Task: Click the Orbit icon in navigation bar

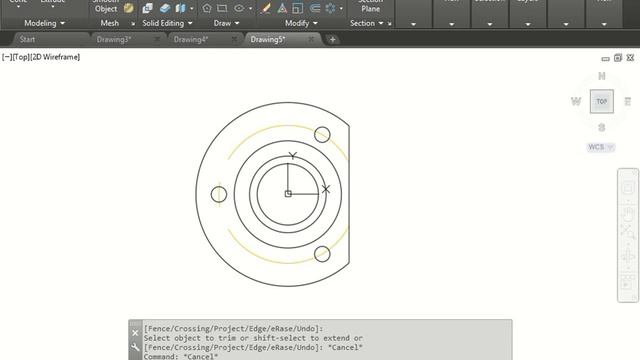Action: [628, 256]
